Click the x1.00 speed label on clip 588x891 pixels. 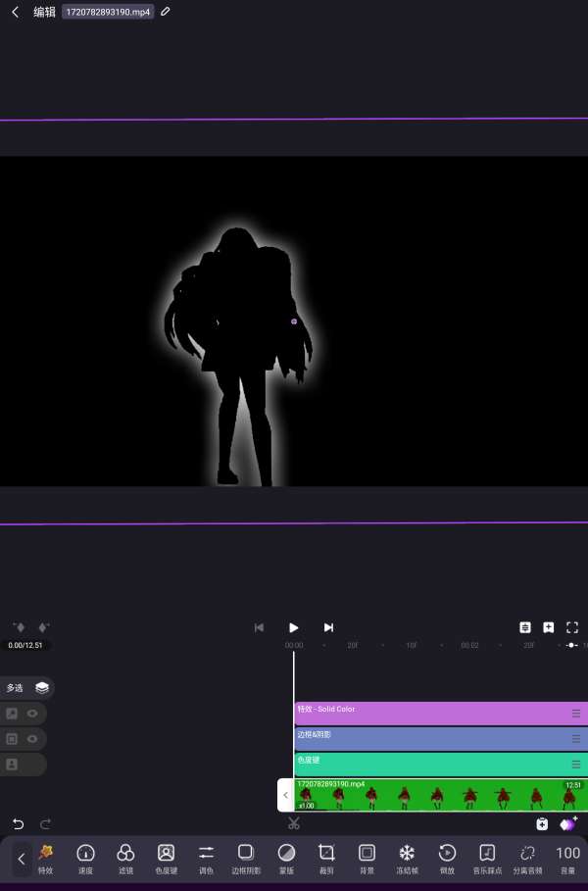[306, 806]
